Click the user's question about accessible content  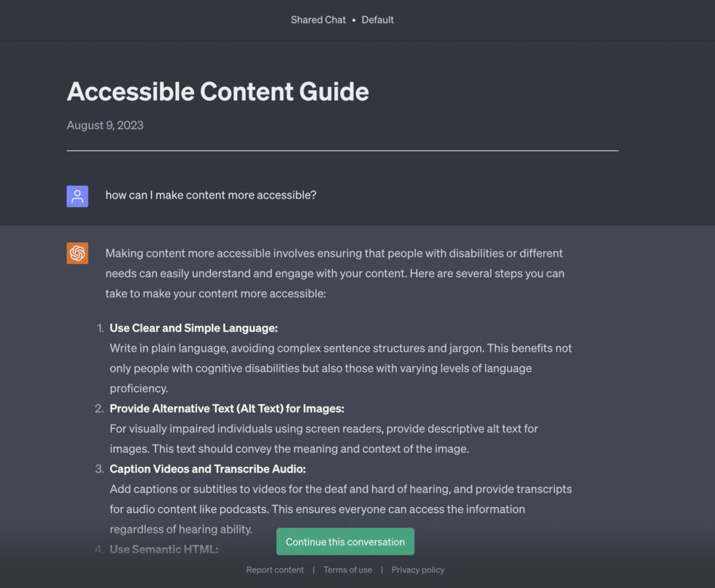(x=210, y=196)
